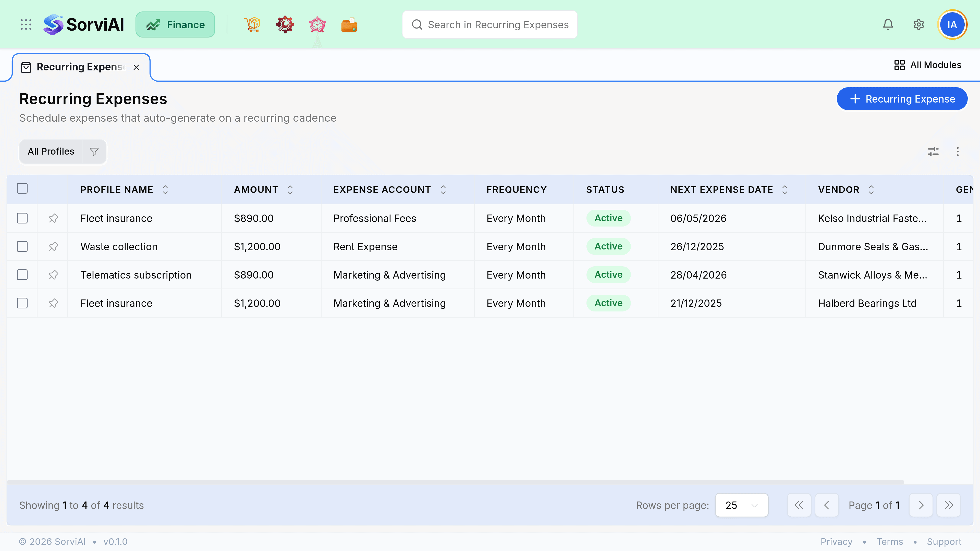Check the Waste collection row checkbox
Image resolution: width=980 pixels, height=551 pixels.
click(x=22, y=246)
